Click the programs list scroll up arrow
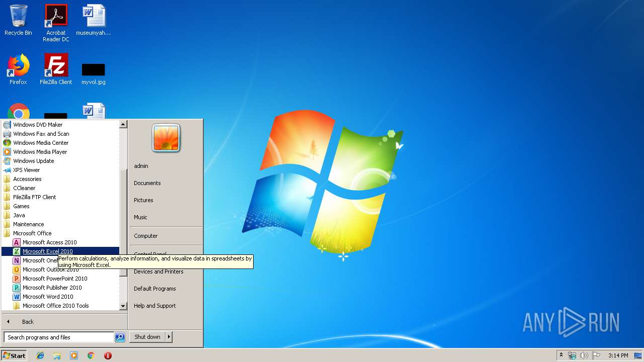The image size is (644, 362). 123,124
